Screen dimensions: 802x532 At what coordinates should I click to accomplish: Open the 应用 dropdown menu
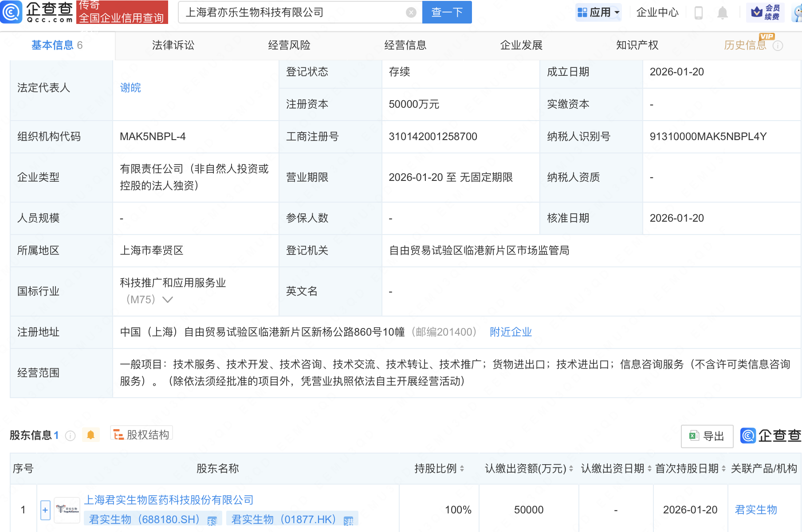599,12
